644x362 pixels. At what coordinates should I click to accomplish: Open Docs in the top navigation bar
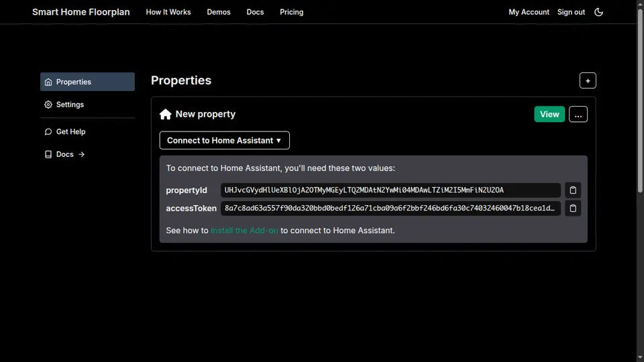(255, 12)
